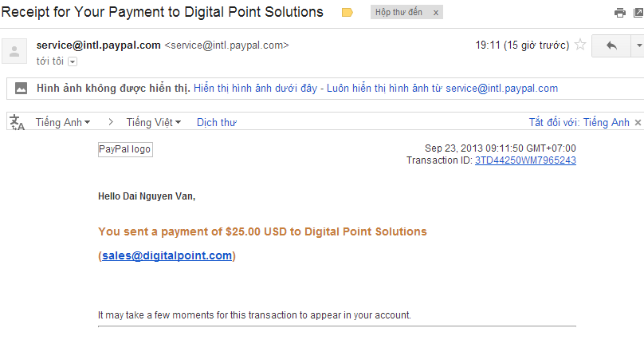Dismiss the translation bar
This screenshot has width=644, height=344.
tap(638, 123)
